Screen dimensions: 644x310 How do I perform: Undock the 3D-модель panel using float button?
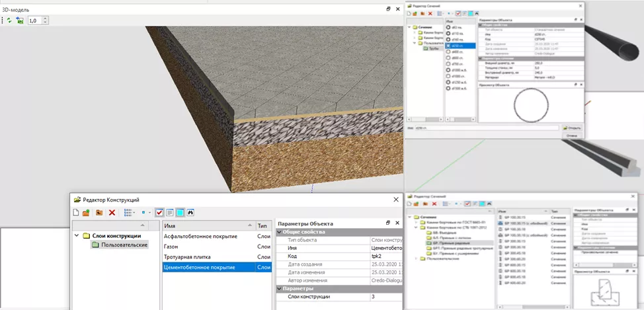(x=388, y=10)
